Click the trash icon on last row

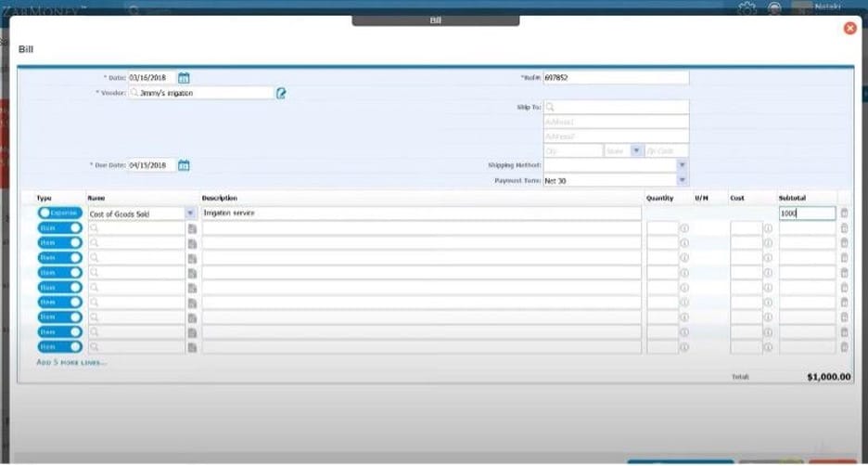pyautogui.click(x=844, y=347)
